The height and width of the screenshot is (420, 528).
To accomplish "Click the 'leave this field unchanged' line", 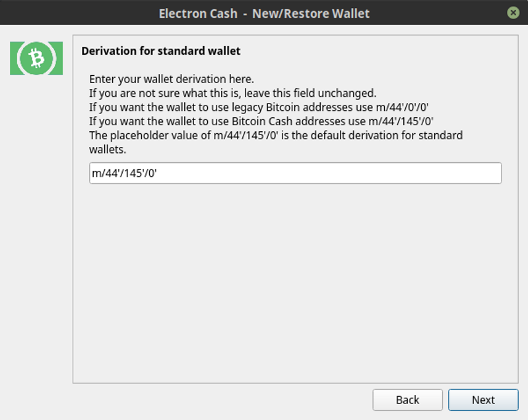I will coord(233,93).
